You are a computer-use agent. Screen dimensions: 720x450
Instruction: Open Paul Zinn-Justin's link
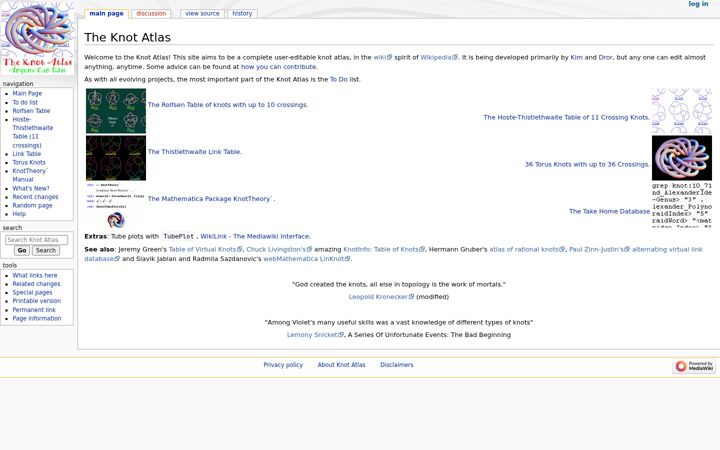click(x=599, y=249)
